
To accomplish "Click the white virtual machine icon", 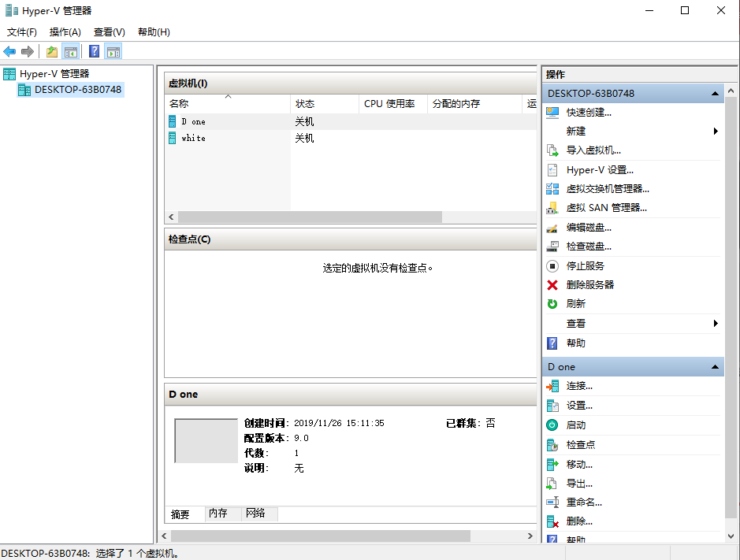I will [x=173, y=139].
